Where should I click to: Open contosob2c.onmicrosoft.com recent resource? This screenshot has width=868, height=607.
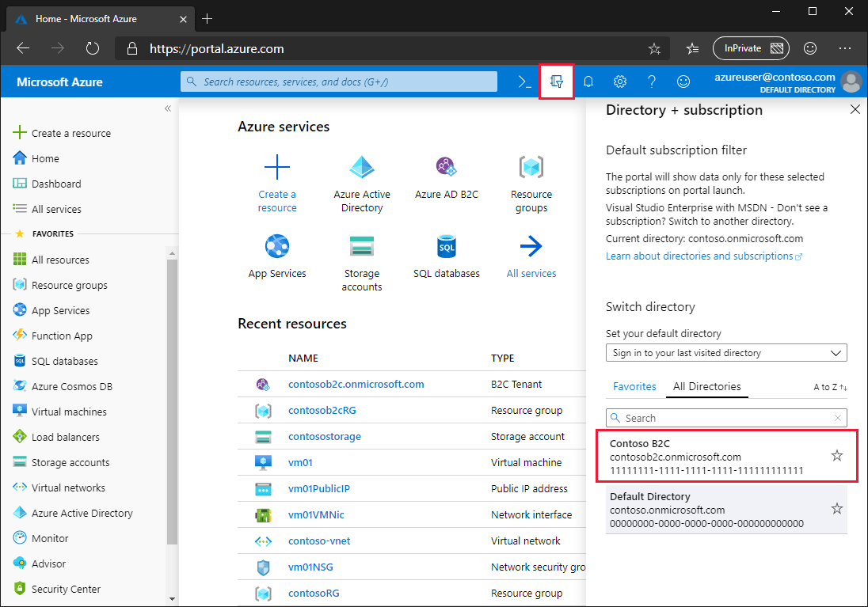356,384
